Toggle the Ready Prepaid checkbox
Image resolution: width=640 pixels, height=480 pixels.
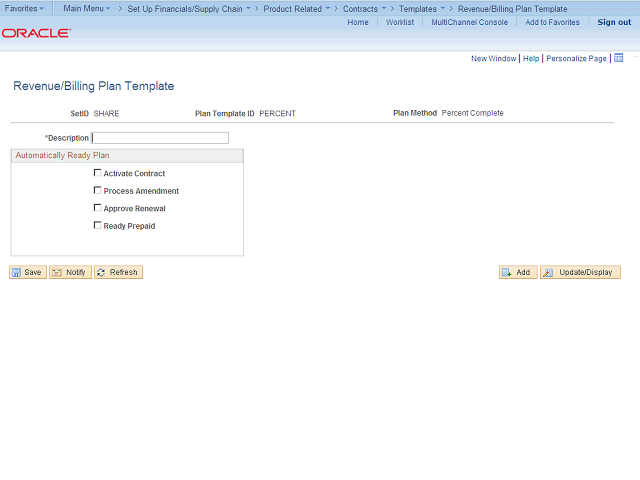(x=98, y=225)
